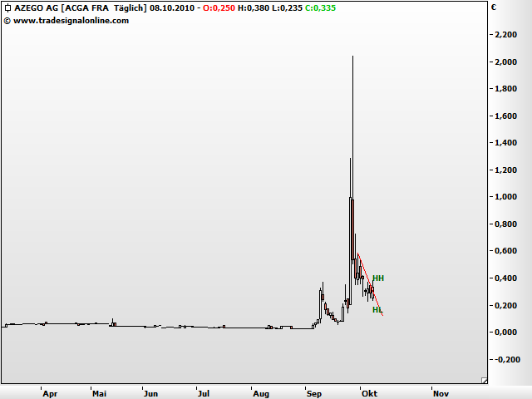This screenshot has width=532, height=399.
Task: Click the Sep label on time axis
Action: click(x=314, y=393)
